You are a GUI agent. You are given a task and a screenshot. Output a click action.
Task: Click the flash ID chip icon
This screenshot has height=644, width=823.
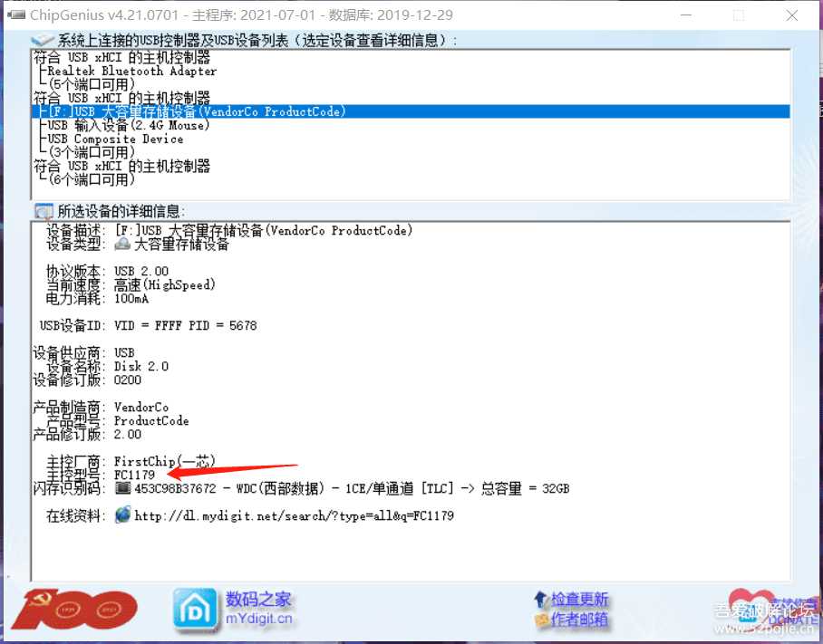(123, 488)
